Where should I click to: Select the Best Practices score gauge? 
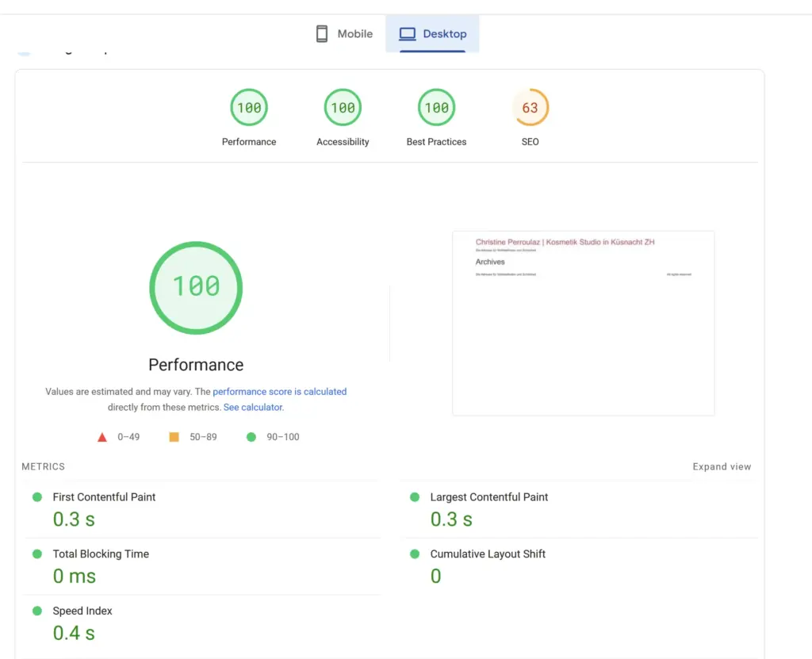click(437, 107)
